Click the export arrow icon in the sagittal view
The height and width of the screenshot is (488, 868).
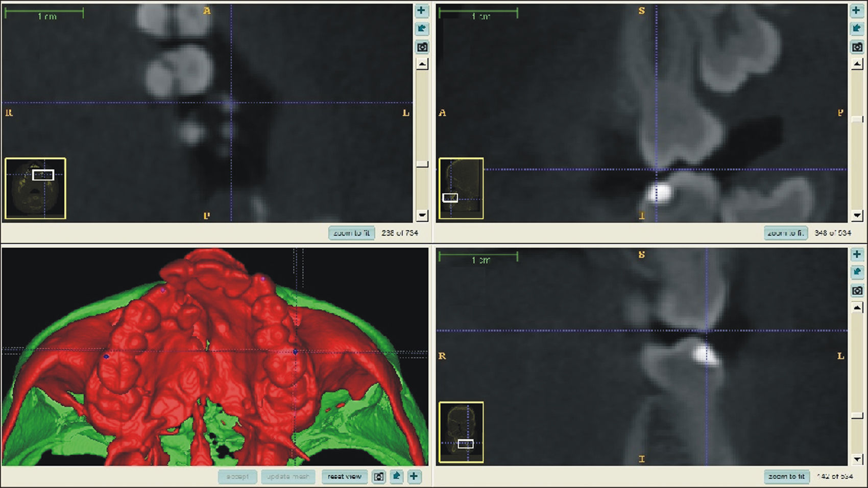(856, 29)
